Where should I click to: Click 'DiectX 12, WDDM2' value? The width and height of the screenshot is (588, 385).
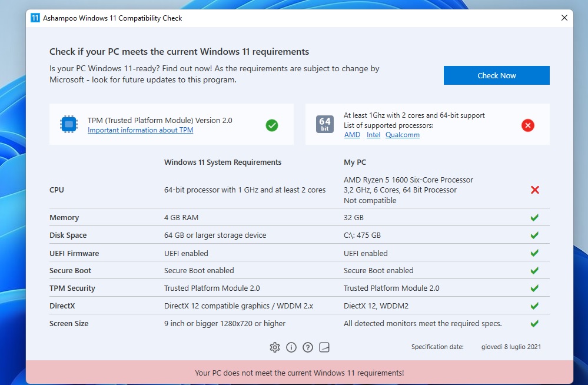[376, 306]
